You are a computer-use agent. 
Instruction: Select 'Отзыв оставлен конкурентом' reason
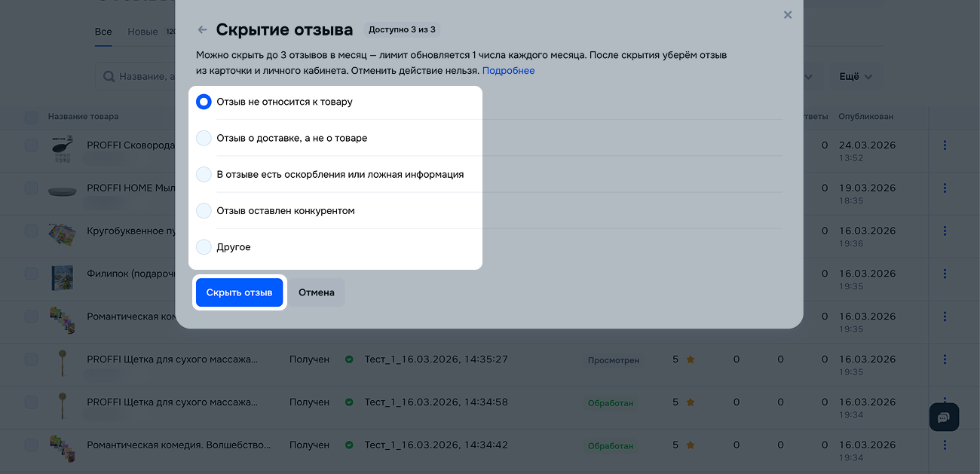pyautogui.click(x=204, y=211)
